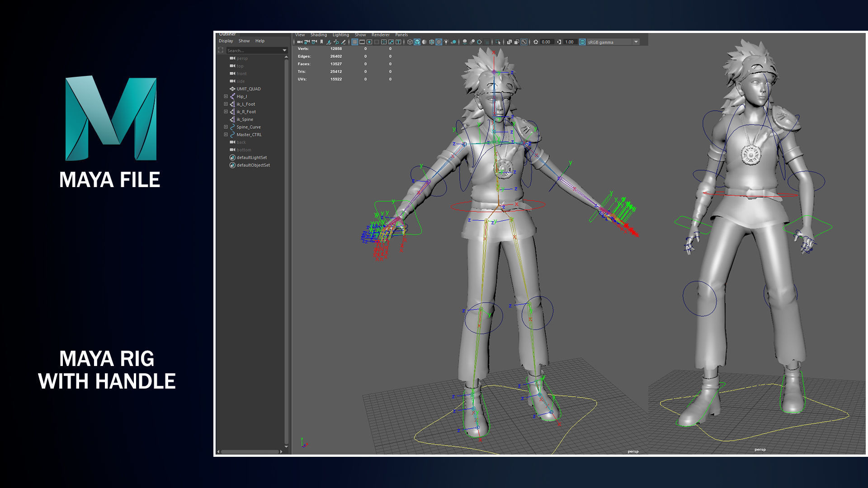The height and width of the screenshot is (488, 868).
Task: Click the Image Plane icon
Action: 329,42
